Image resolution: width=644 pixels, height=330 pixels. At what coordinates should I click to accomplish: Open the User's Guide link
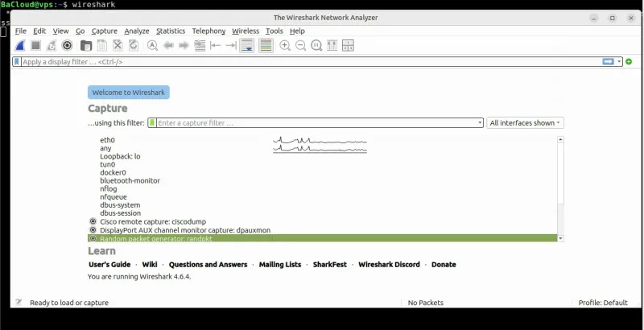(x=109, y=265)
